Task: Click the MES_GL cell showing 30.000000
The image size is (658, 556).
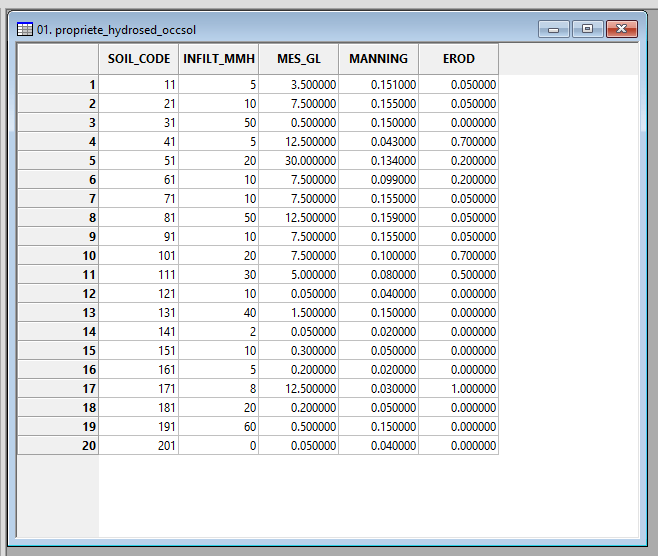Action: (298, 161)
